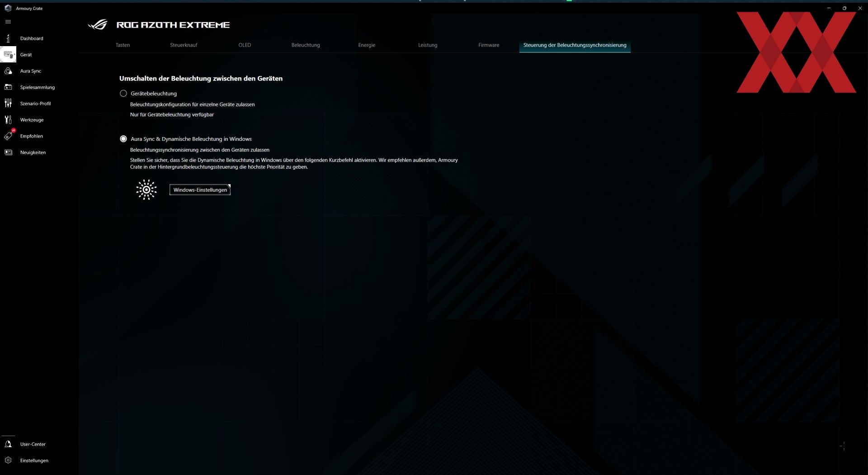The image size is (868, 475).
Task: Switch to the Tasten tab
Action: 123,45
